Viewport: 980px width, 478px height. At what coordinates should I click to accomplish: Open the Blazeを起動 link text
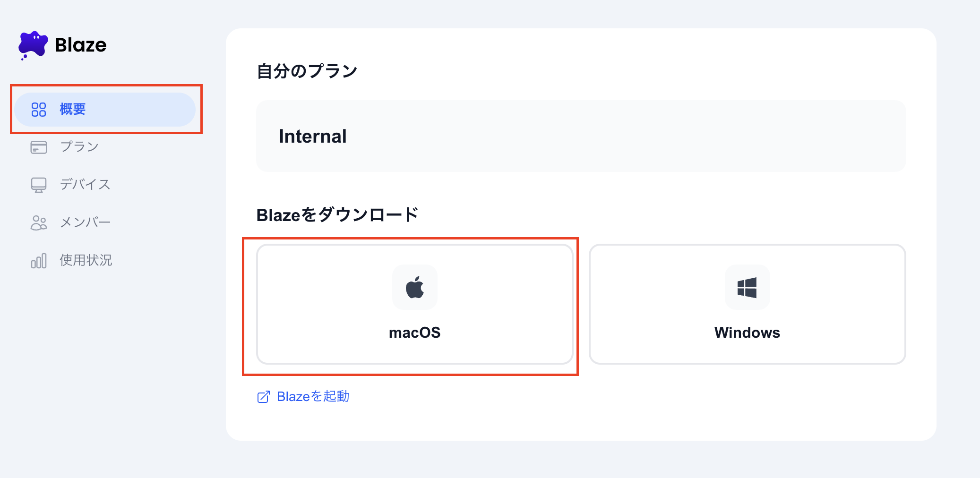[313, 396]
